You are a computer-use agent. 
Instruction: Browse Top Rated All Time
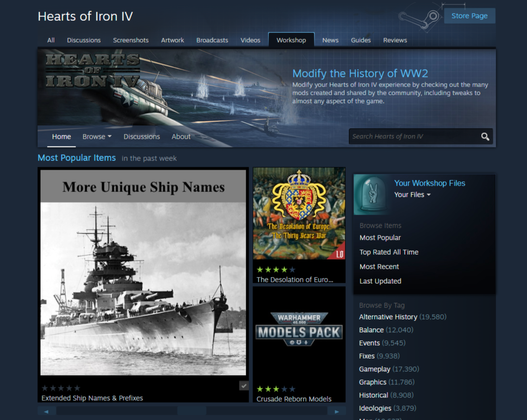pyautogui.click(x=389, y=252)
